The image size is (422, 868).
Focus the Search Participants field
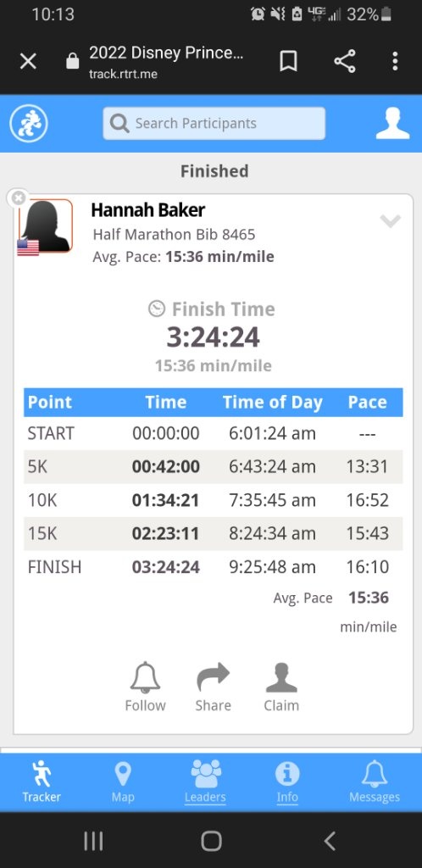[x=214, y=124]
